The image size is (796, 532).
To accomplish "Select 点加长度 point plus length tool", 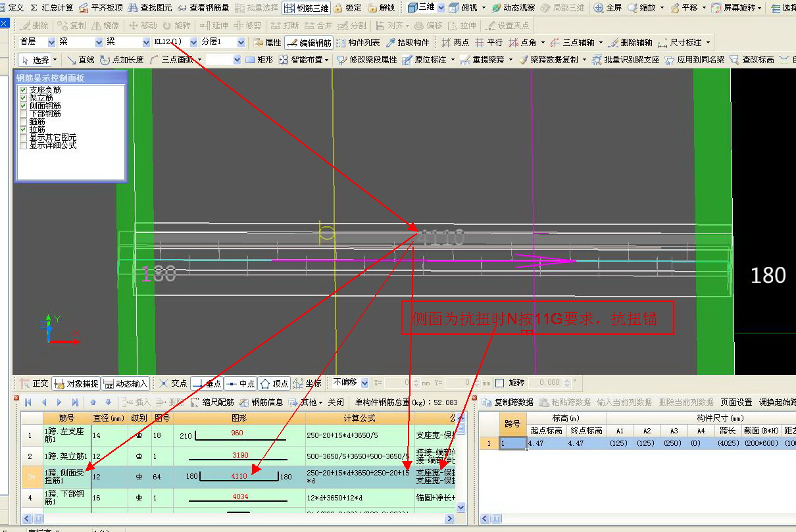I will [x=122, y=59].
